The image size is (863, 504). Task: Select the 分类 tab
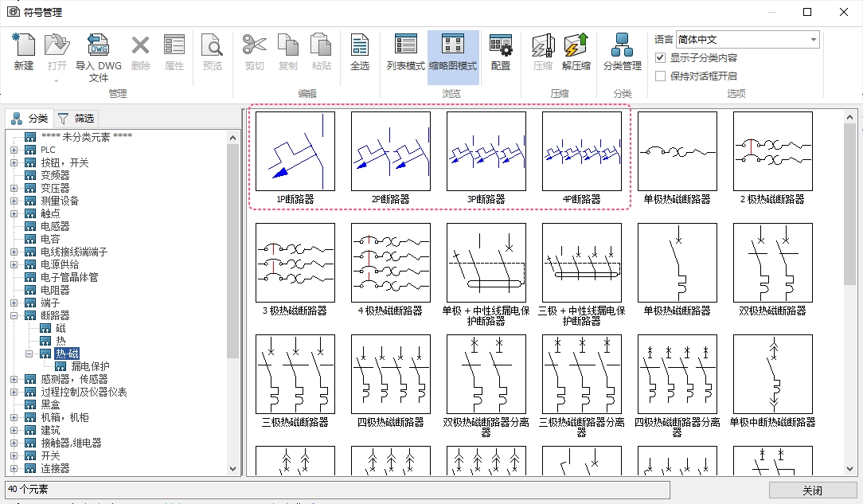[29, 119]
